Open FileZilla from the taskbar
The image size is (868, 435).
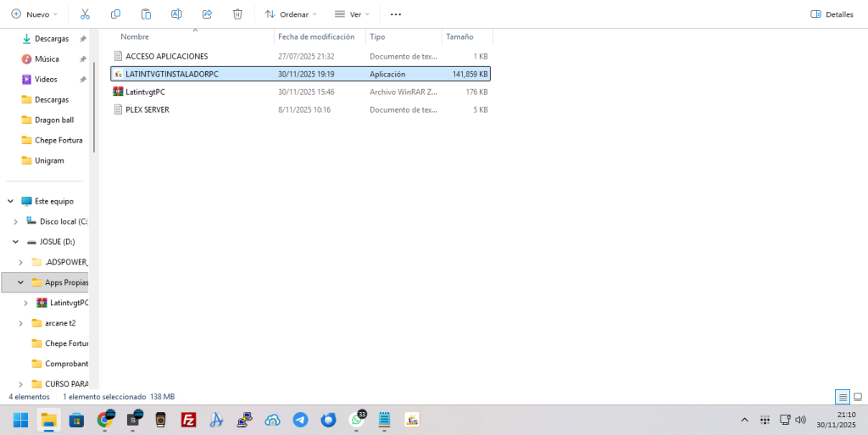point(189,420)
